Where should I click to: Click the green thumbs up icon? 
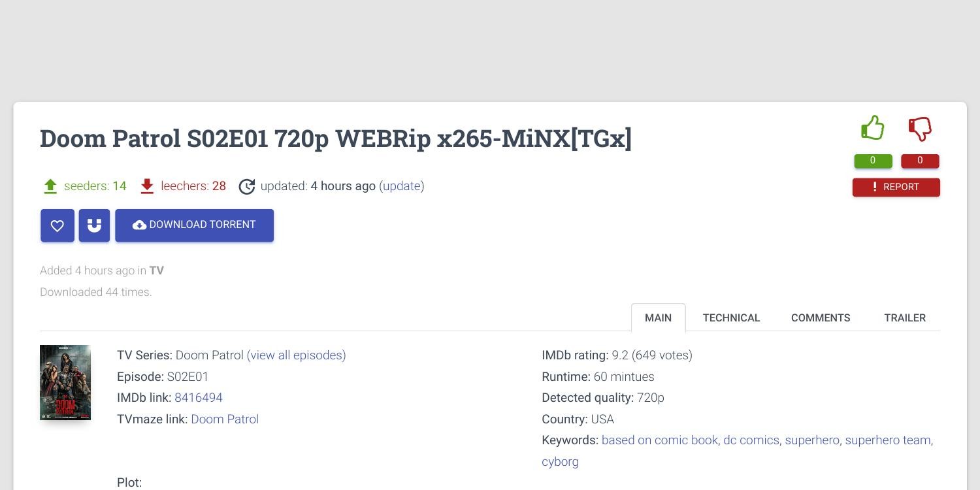pos(872,128)
